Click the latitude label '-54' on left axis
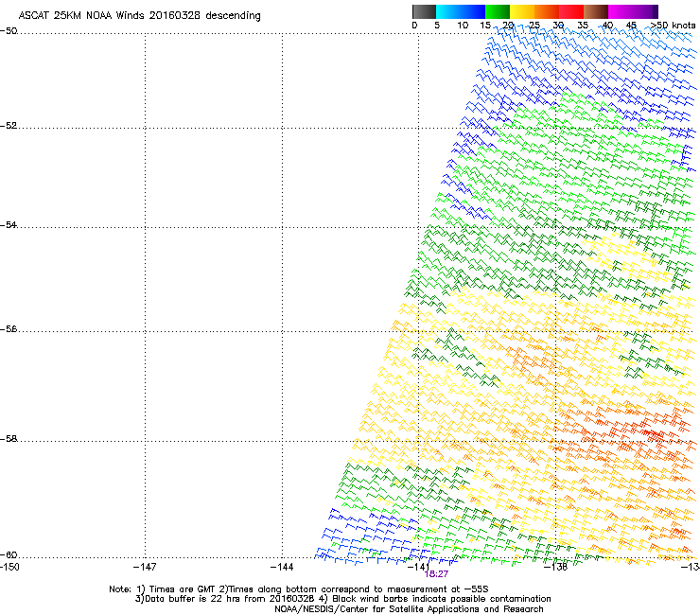The width and height of the screenshot is (700, 615). pos(9,224)
